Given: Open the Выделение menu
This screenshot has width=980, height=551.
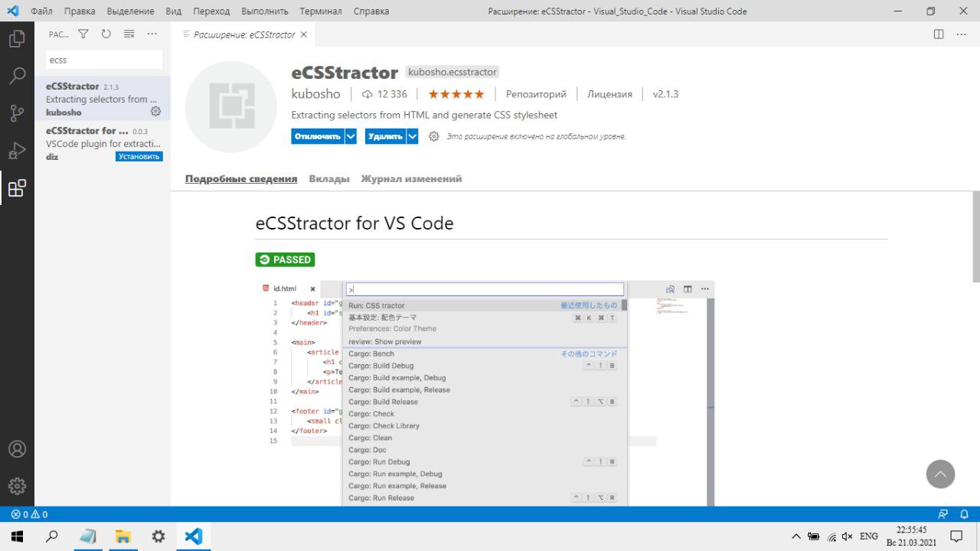Looking at the screenshot, I should tap(130, 11).
